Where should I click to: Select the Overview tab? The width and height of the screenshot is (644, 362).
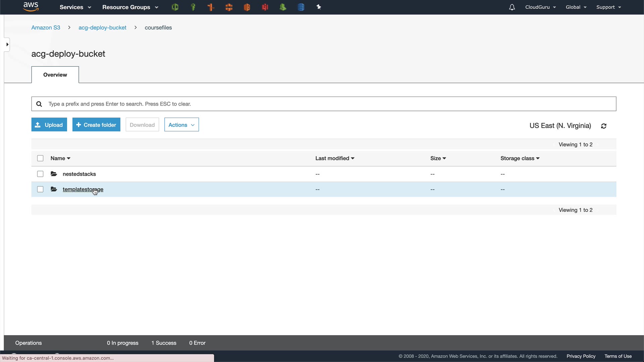coord(55,75)
